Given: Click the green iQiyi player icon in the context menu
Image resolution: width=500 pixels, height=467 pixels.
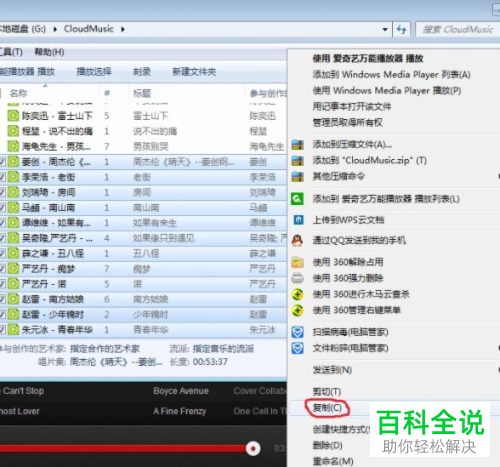Looking at the screenshot, I should point(297,199).
